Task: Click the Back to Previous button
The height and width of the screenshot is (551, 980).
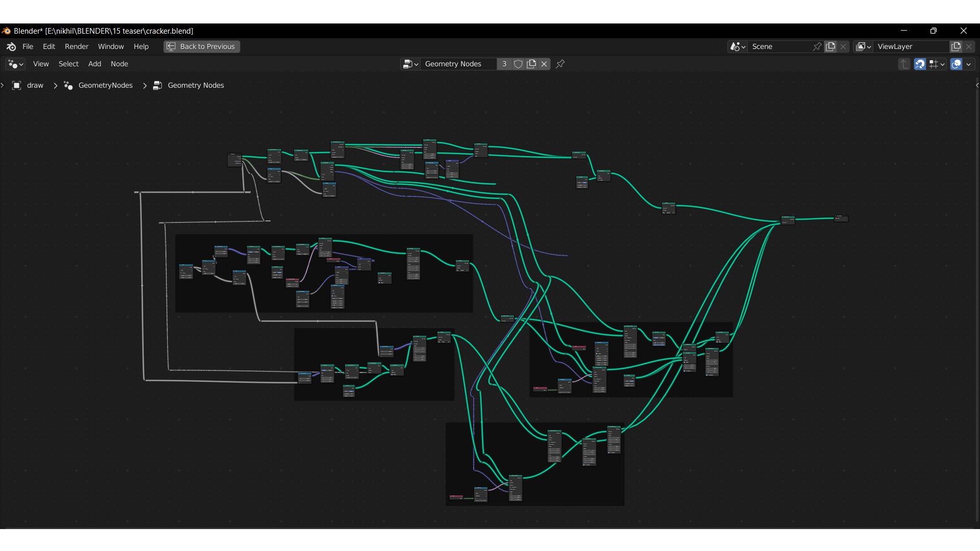Action: coord(202,46)
